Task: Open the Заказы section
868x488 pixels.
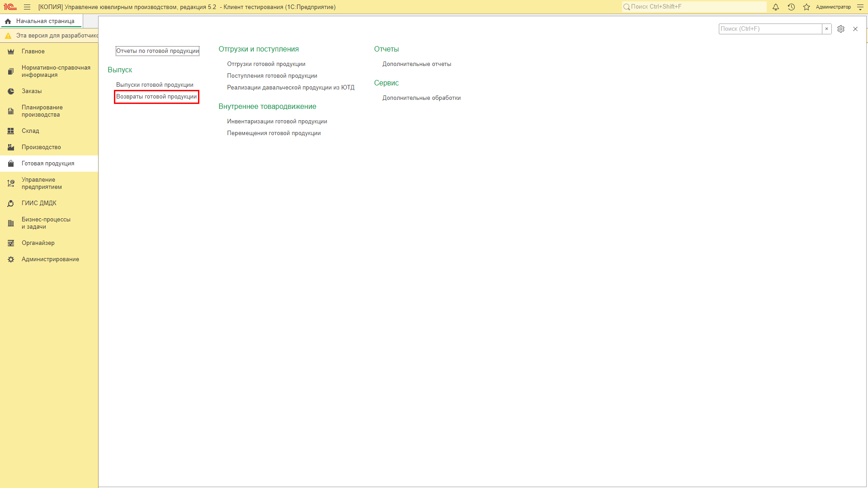Action: pyautogui.click(x=49, y=91)
